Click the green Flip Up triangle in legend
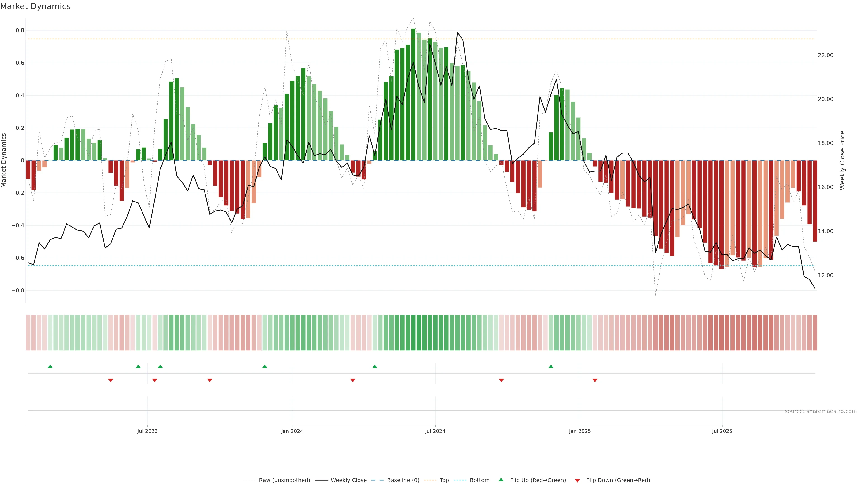868x488 pixels. [x=501, y=480]
